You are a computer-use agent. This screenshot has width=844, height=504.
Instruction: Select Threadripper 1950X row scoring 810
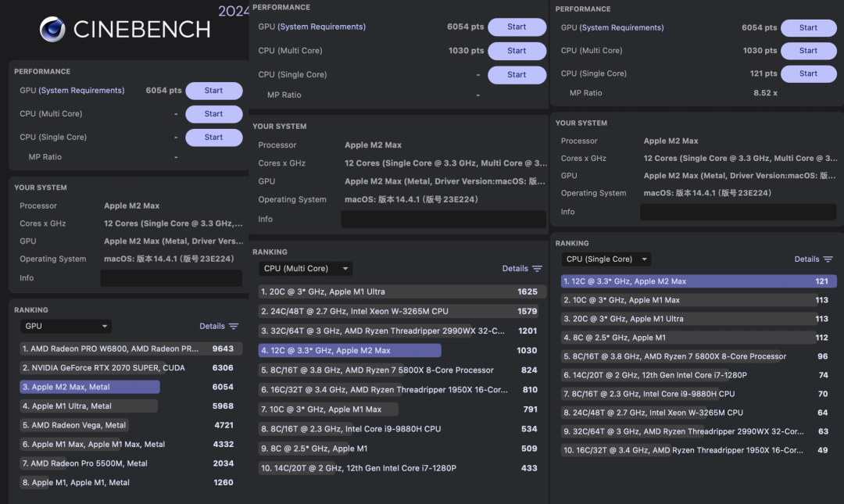pyautogui.click(x=402, y=390)
